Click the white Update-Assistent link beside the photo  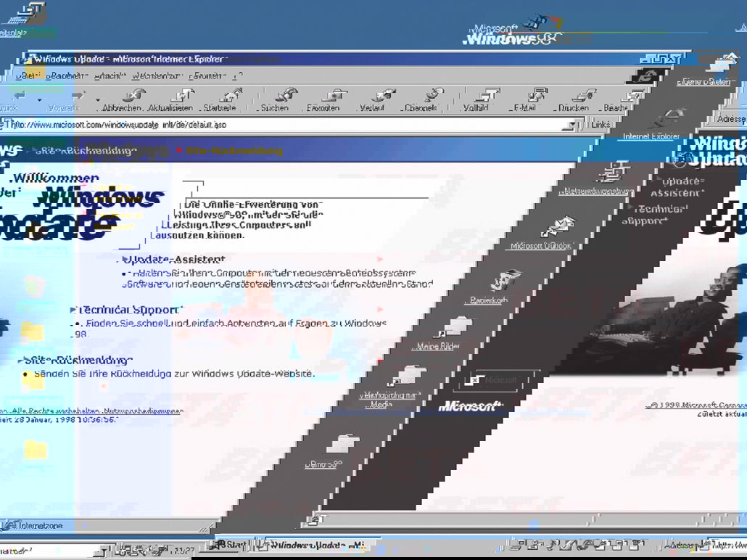point(679,187)
